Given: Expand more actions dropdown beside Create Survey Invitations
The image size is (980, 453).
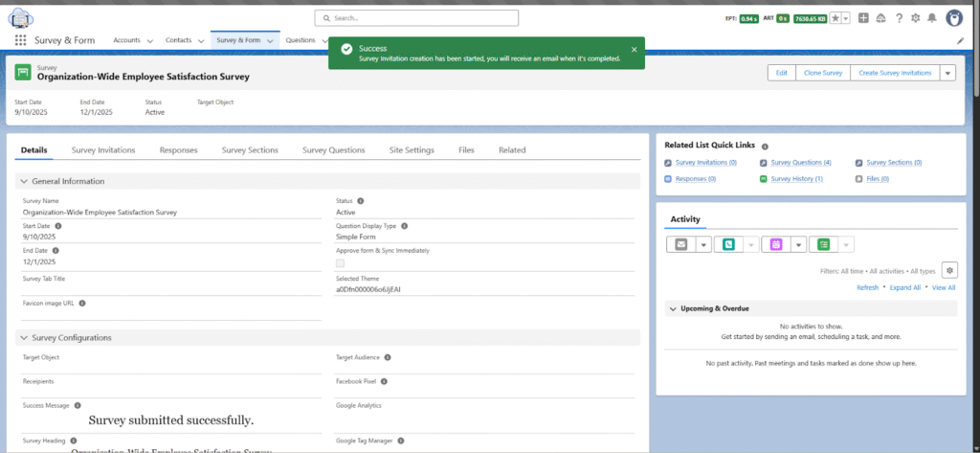Looking at the screenshot, I should [x=947, y=73].
